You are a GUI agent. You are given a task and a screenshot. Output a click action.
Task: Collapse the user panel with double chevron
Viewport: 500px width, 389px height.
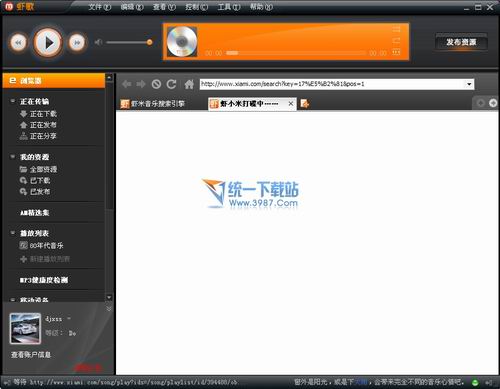tap(109, 309)
